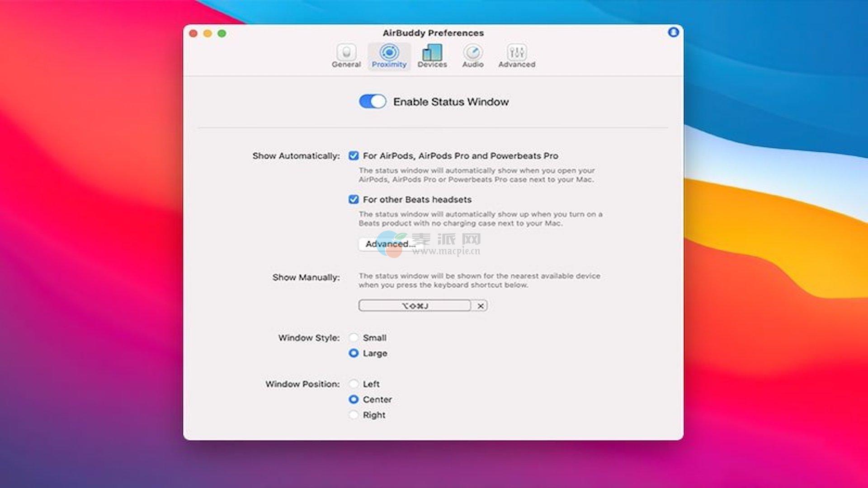Click the Window Style: label
Viewport: 868px width, 488px height.
[x=309, y=338]
